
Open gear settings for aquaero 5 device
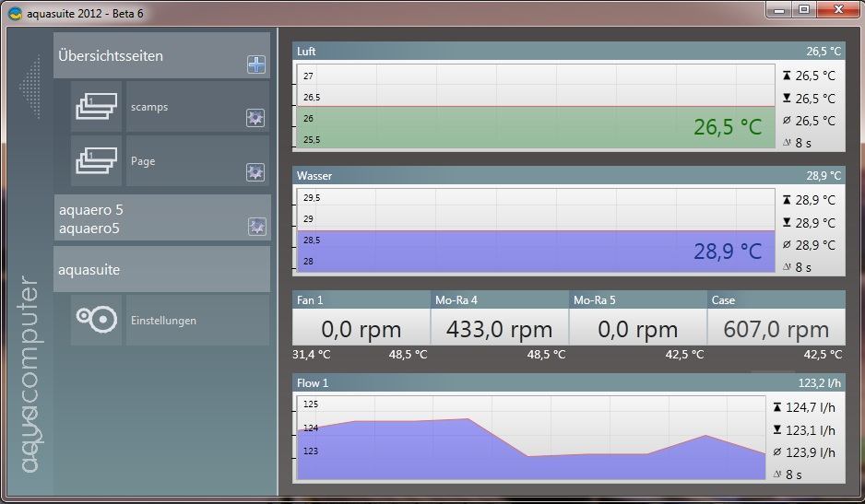tap(257, 227)
